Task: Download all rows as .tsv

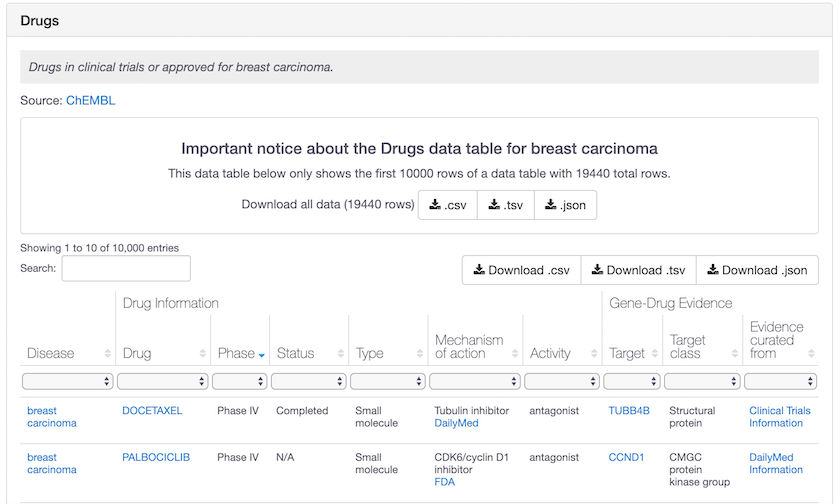Action: (506, 205)
